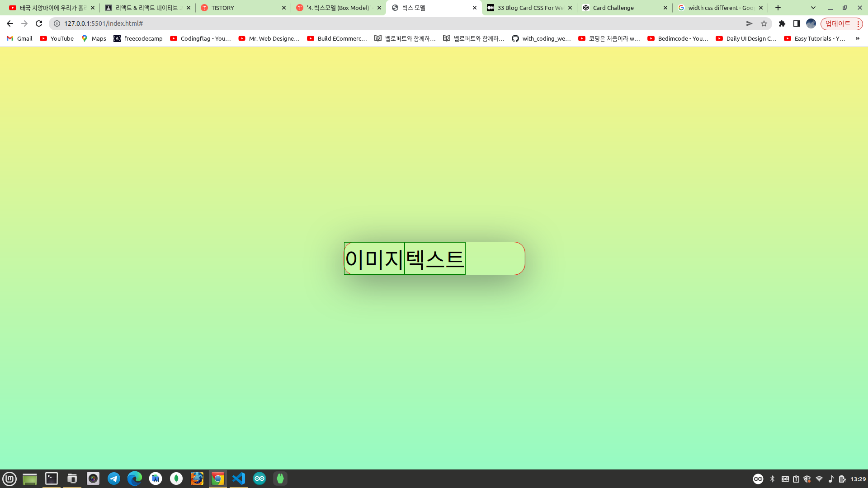Image resolution: width=868 pixels, height=488 pixels.
Task: Open the YouTube bookmark
Action: pos(57,38)
